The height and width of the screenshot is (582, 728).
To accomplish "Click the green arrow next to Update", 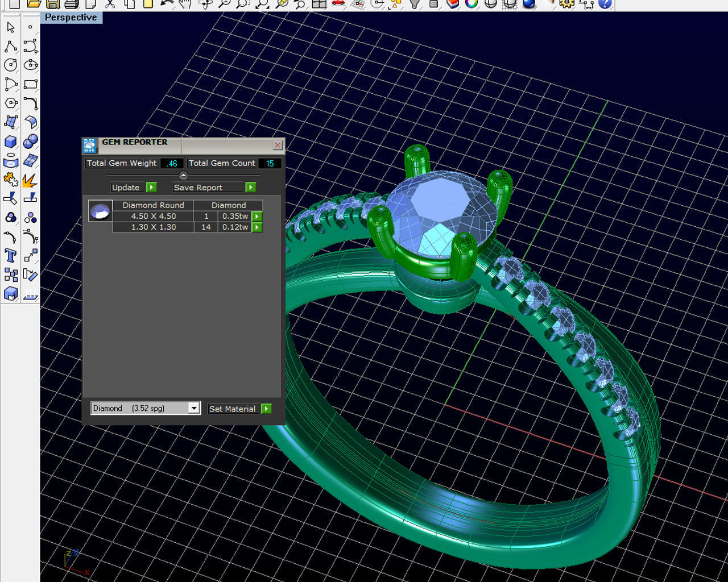I will coord(151,188).
